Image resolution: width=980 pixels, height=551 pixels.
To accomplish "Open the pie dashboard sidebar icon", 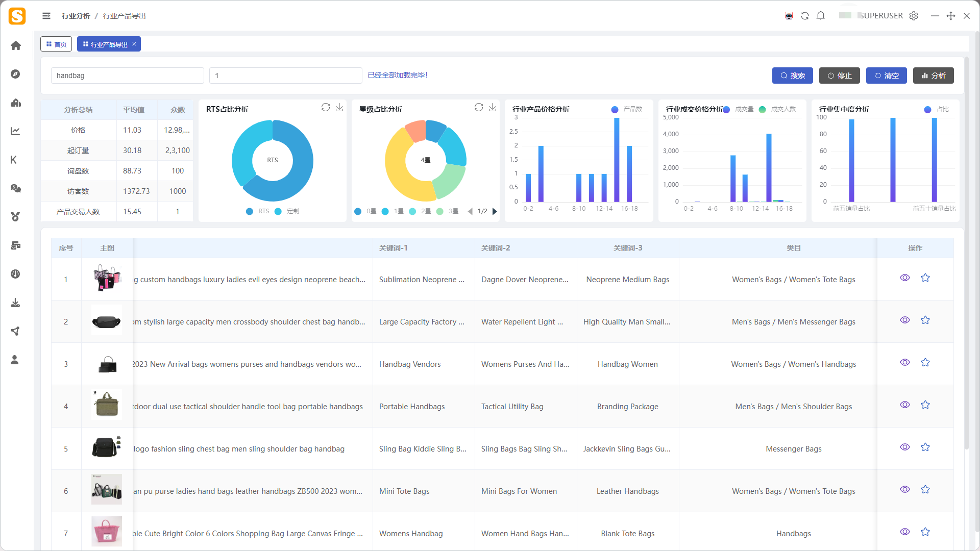I will click(16, 274).
